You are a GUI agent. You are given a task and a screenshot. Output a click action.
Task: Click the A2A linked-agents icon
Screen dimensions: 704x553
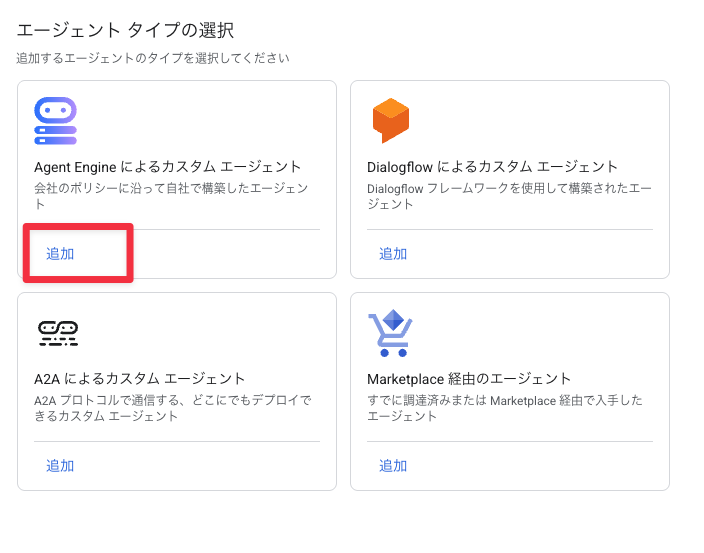[x=58, y=333]
